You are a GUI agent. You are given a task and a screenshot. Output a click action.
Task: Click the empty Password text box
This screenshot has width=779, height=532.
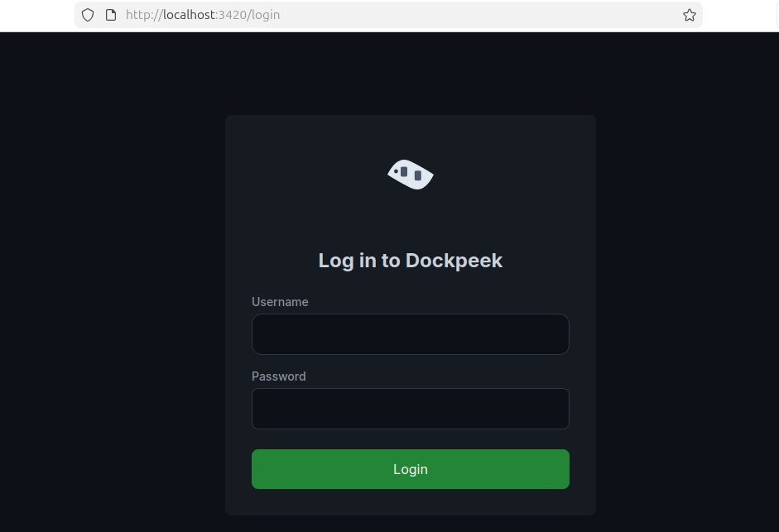[x=410, y=409]
